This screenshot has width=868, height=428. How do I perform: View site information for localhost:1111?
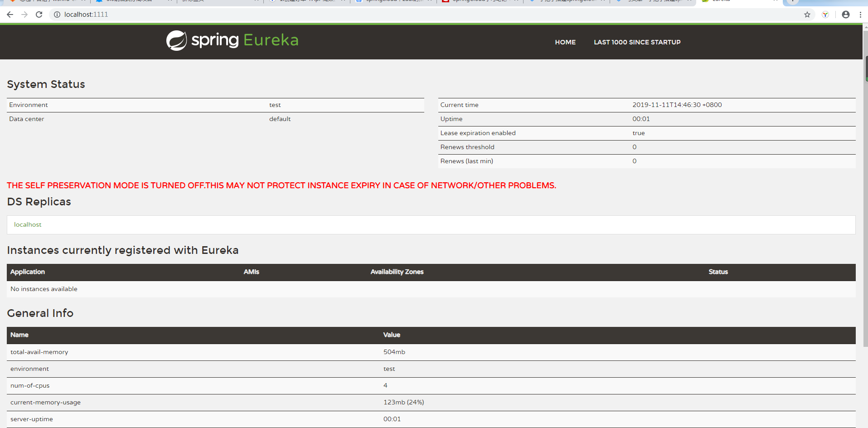pos(57,15)
